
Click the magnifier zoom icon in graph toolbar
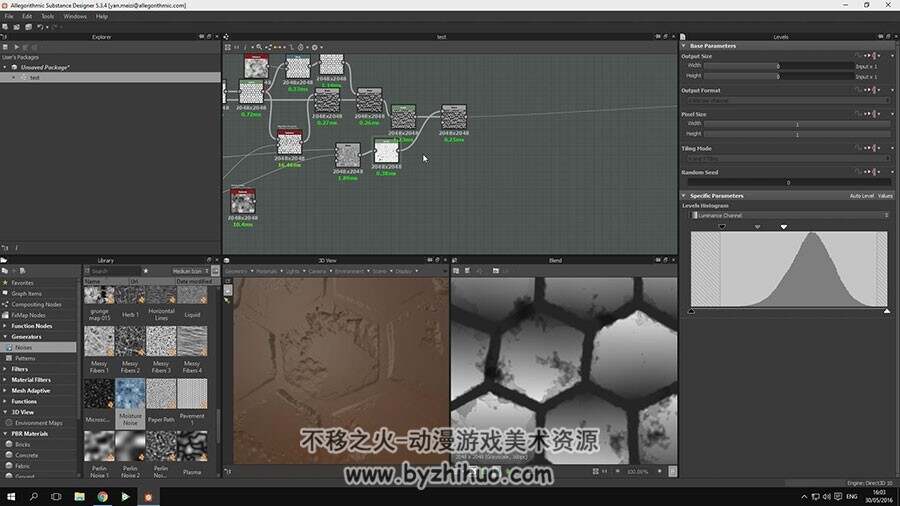click(259, 47)
